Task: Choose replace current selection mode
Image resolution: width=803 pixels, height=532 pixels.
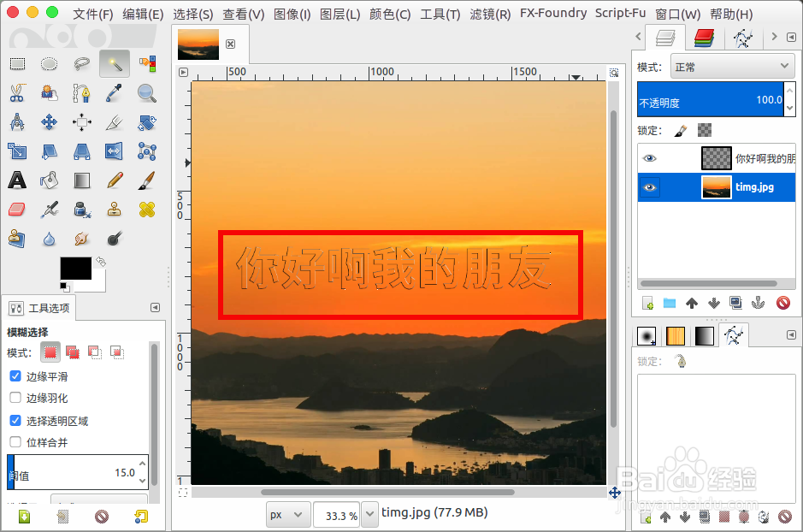Action: point(50,352)
